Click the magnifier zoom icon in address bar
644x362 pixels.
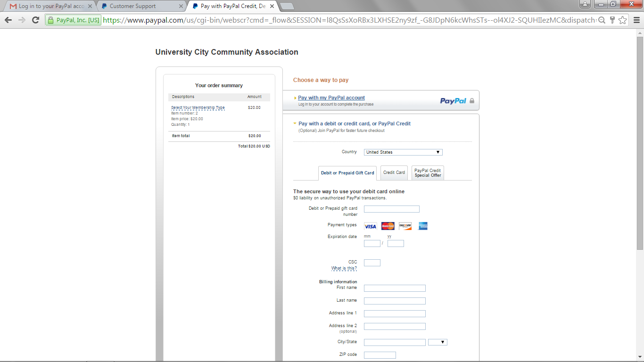tap(602, 20)
